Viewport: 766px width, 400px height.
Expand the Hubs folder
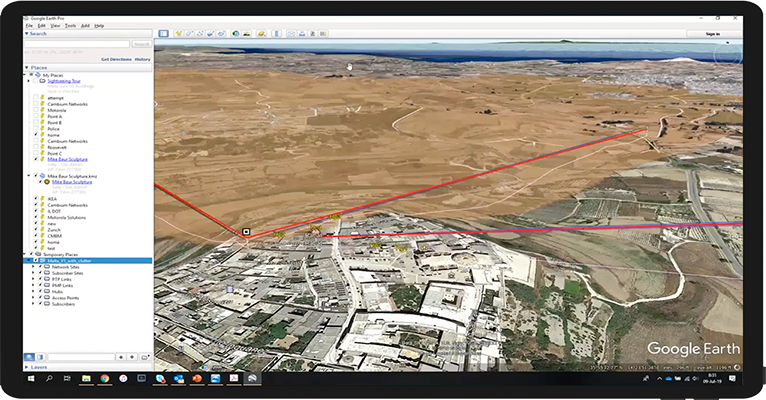(x=34, y=292)
